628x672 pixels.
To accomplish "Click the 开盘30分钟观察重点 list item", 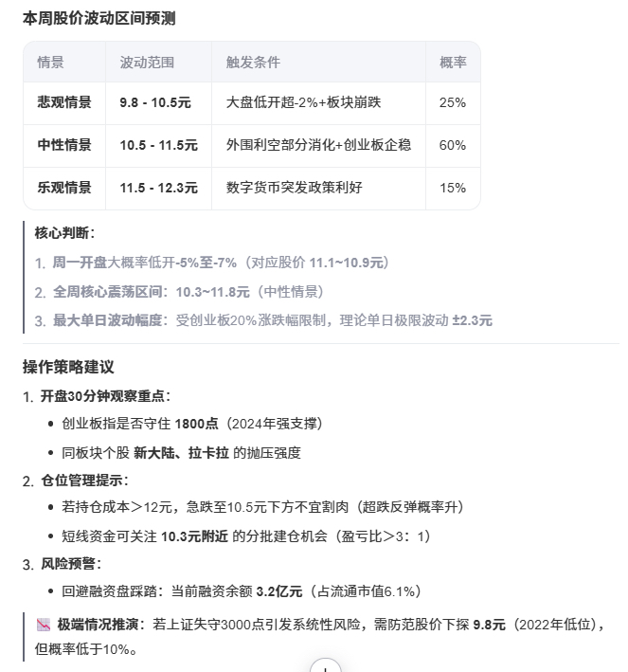I will point(105,396).
